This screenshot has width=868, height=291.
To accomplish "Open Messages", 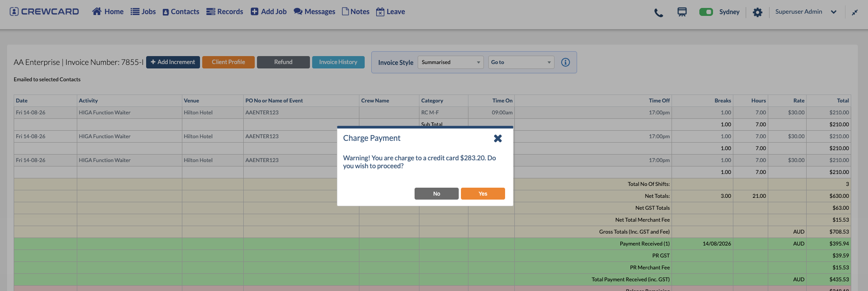I will [314, 11].
